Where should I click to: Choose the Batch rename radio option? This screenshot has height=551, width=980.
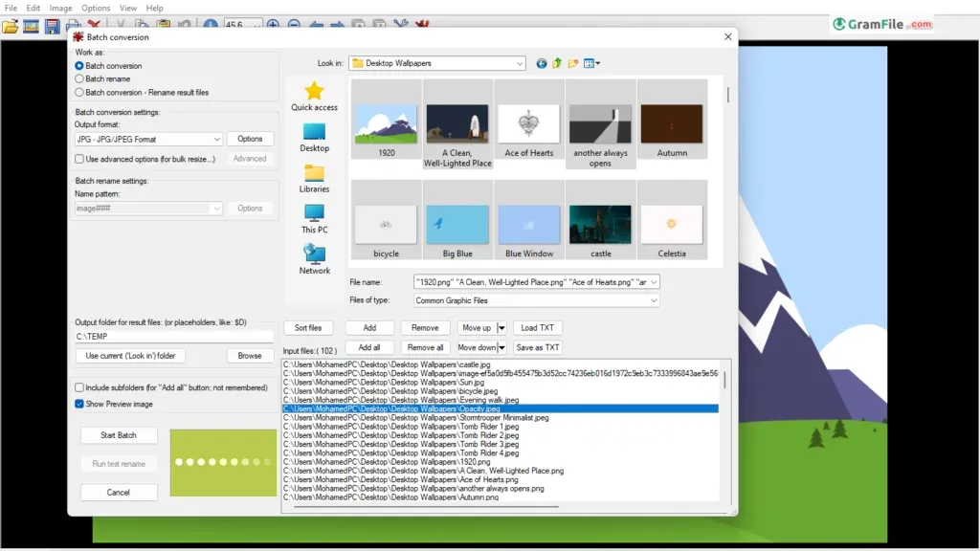(79, 78)
